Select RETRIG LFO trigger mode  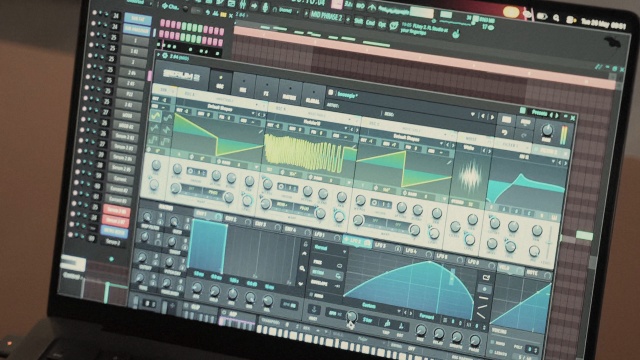[x=327, y=273]
